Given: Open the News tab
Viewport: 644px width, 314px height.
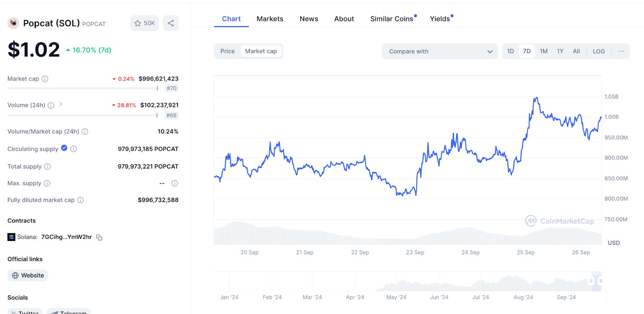Looking at the screenshot, I should [309, 19].
